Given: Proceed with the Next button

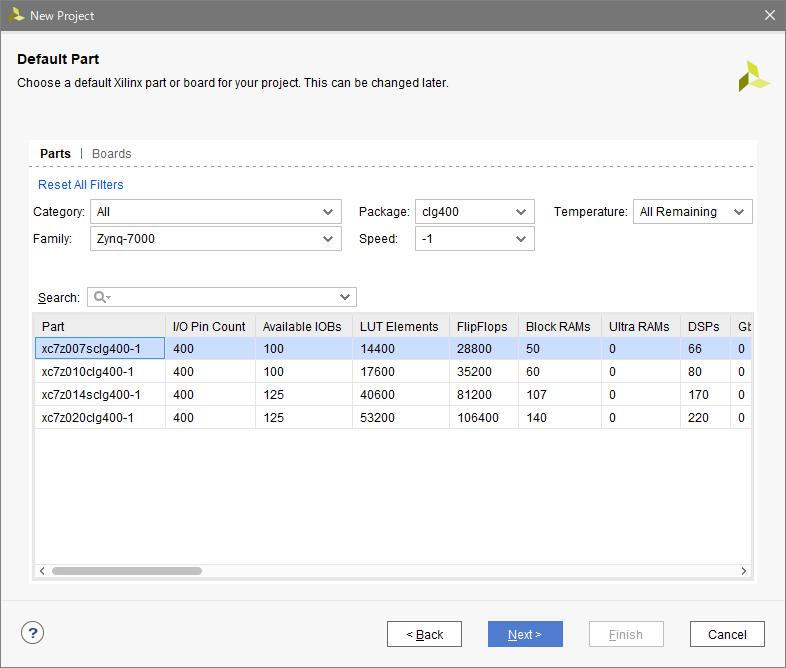Looking at the screenshot, I should pos(525,634).
